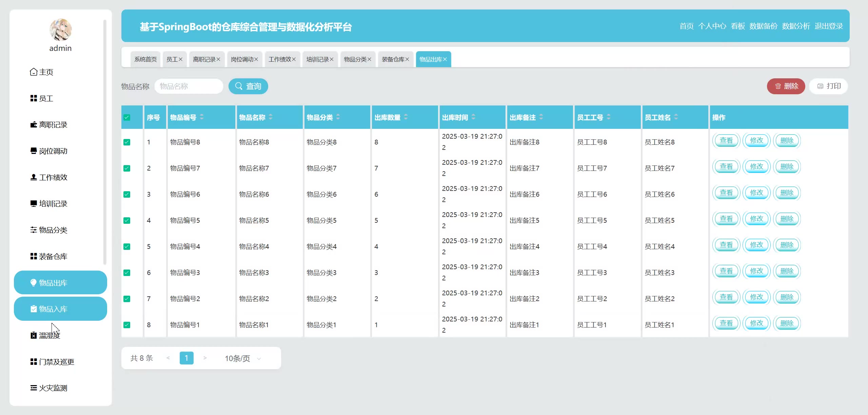This screenshot has width=868, height=415.
Task: Click the monitor icon next to 培训记录
Action: pyautogui.click(x=33, y=204)
